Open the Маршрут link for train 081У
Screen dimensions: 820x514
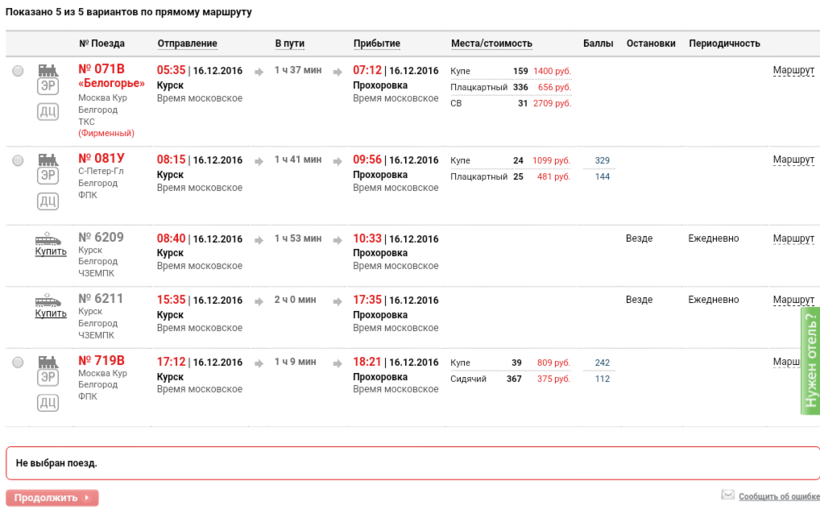point(793,160)
